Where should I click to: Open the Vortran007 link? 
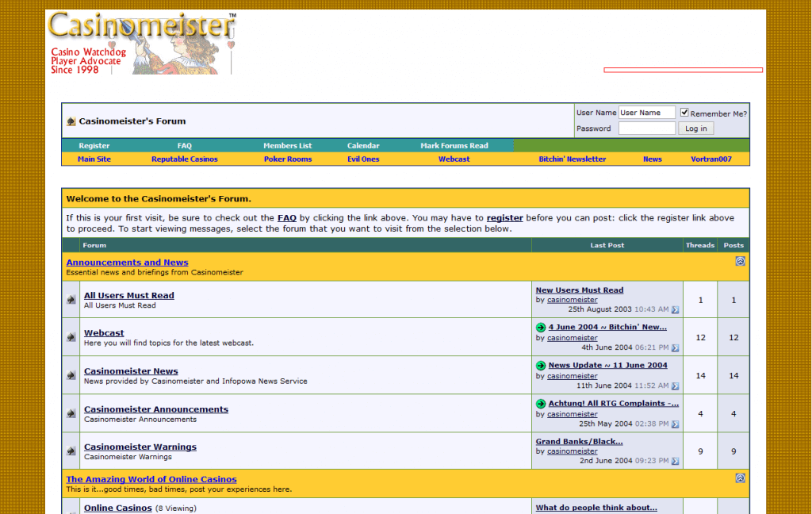711,159
